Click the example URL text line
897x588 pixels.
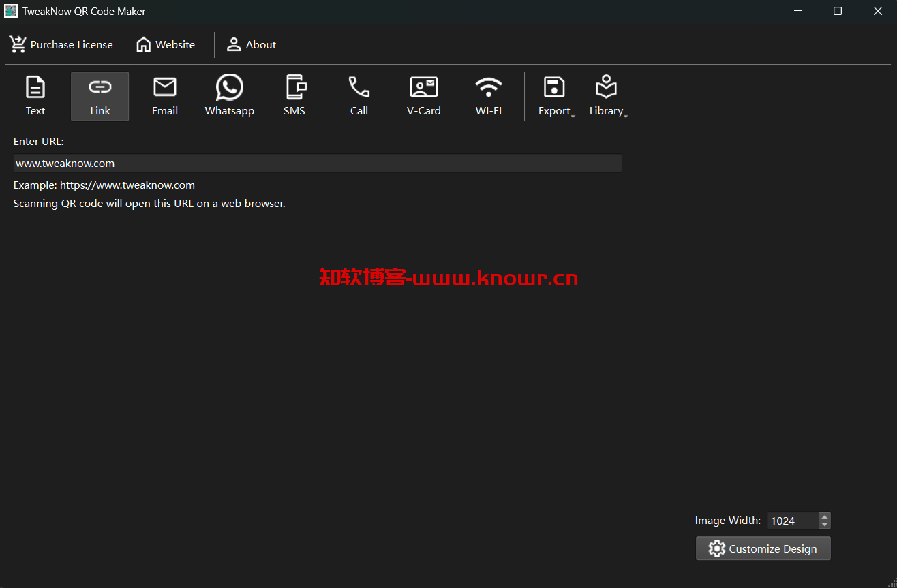104,185
